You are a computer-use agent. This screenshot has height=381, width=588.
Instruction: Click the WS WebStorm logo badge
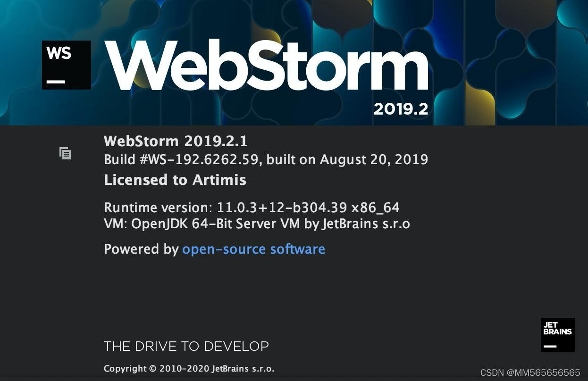[67, 65]
